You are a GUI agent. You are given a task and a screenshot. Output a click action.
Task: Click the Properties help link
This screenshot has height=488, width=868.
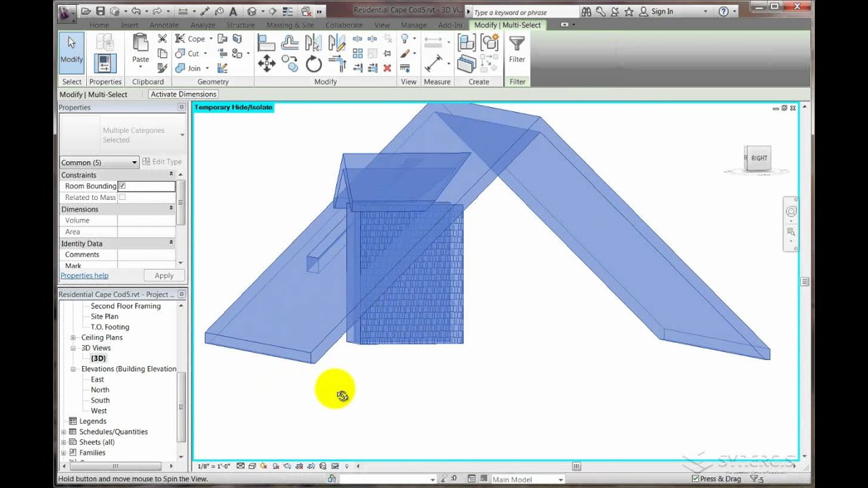pyautogui.click(x=84, y=275)
